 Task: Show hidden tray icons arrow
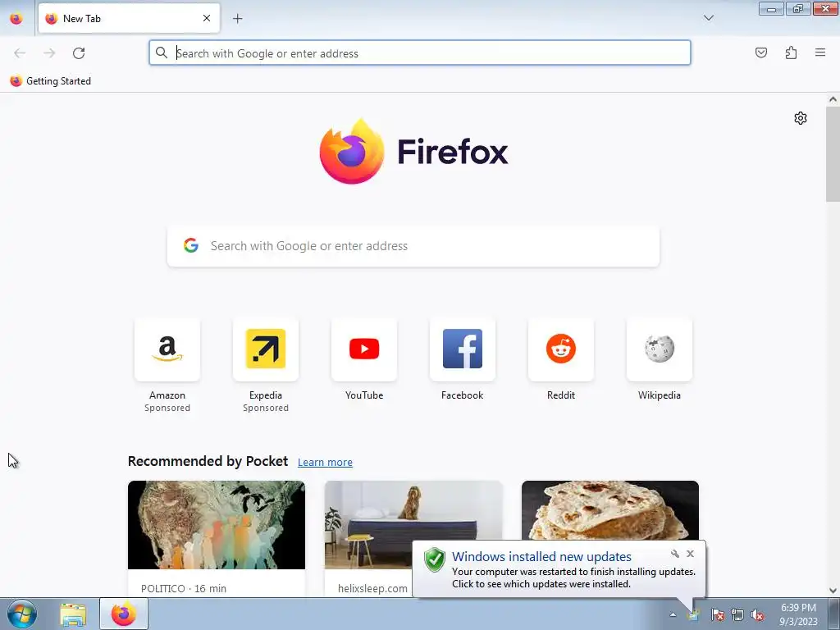tap(673, 614)
